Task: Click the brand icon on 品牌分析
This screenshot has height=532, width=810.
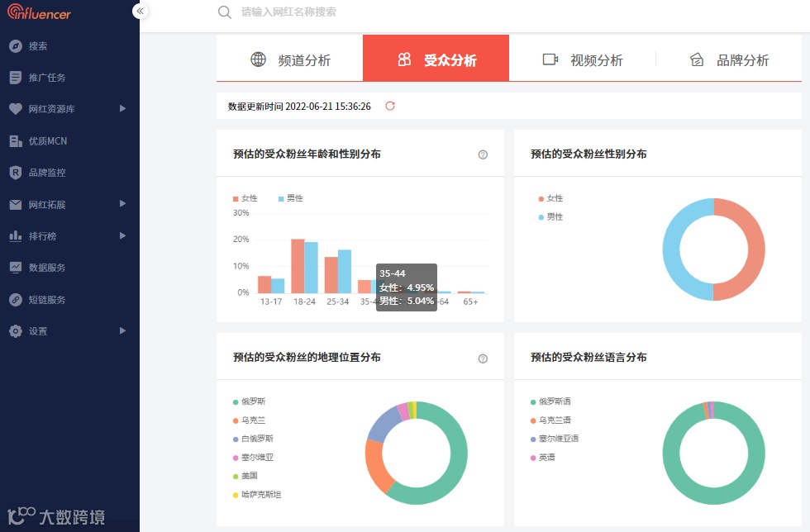Action: [697, 59]
